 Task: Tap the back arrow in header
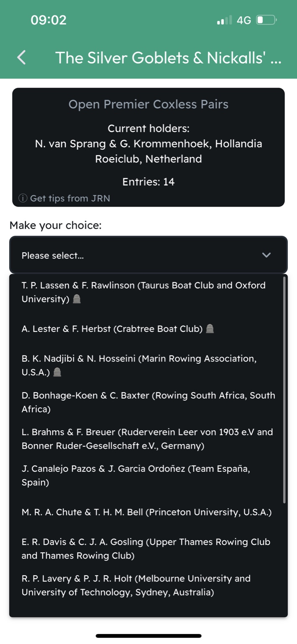pyautogui.click(x=22, y=57)
